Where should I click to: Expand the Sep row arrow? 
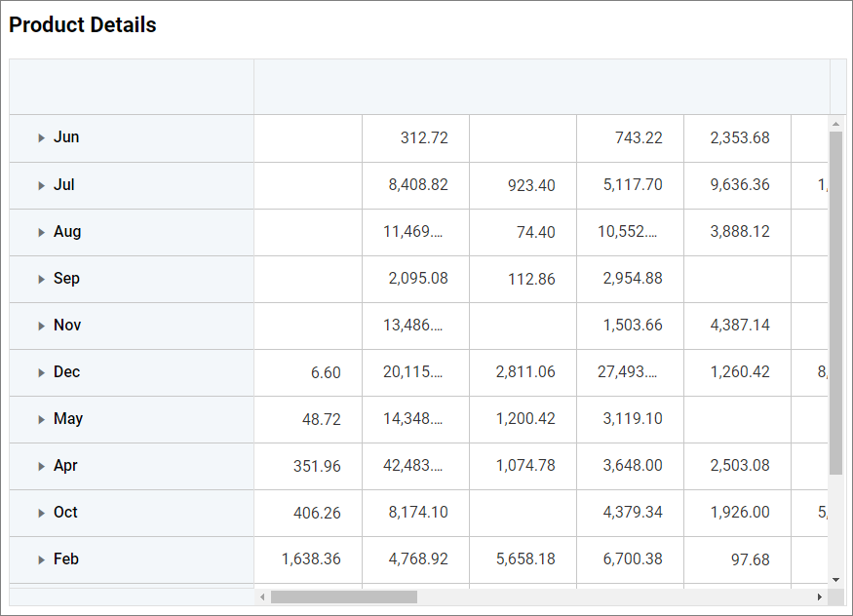(x=41, y=279)
